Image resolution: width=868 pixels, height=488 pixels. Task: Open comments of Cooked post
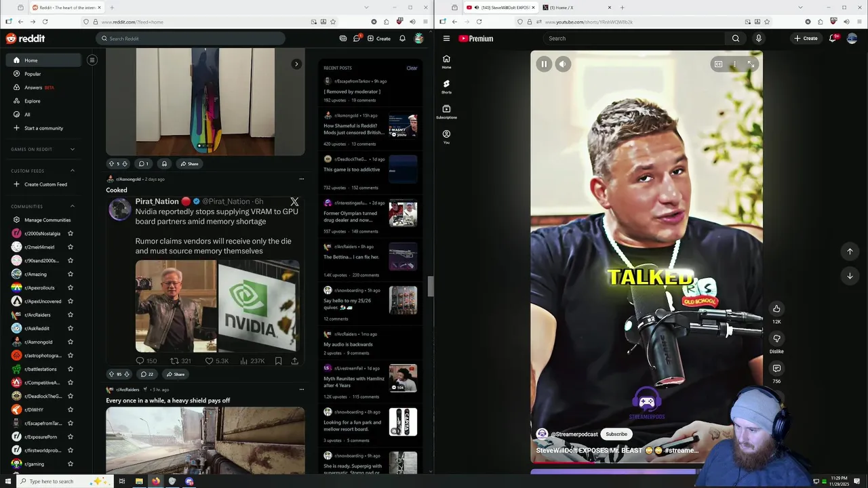147,374
